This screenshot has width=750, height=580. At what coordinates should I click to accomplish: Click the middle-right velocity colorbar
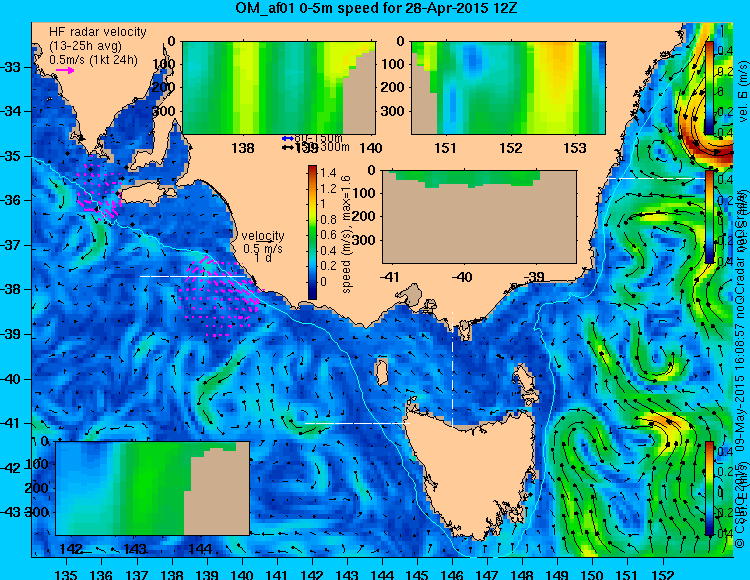[x=709, y=217]
